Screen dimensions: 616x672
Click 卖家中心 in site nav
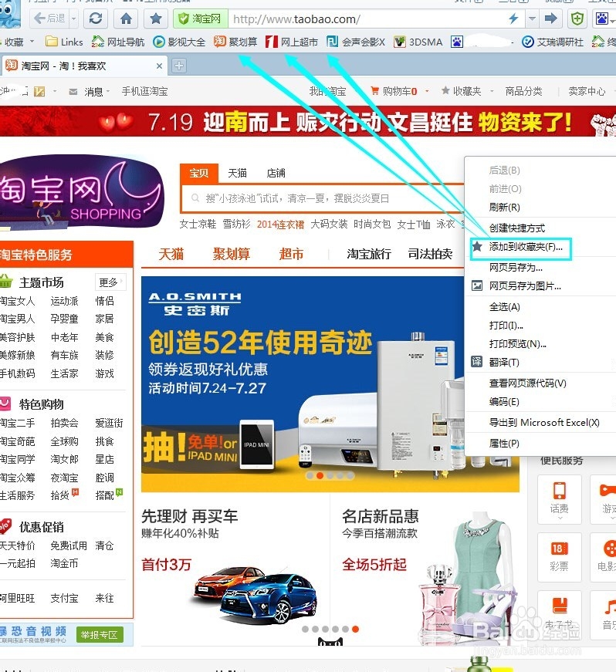(x=587, y=91)
